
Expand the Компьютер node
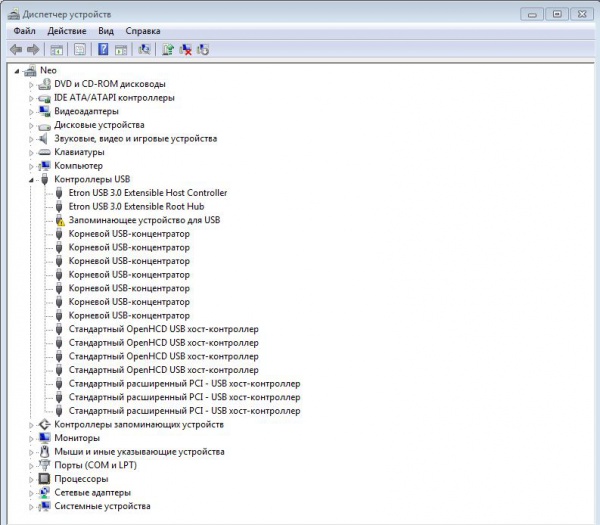(31, 166)
